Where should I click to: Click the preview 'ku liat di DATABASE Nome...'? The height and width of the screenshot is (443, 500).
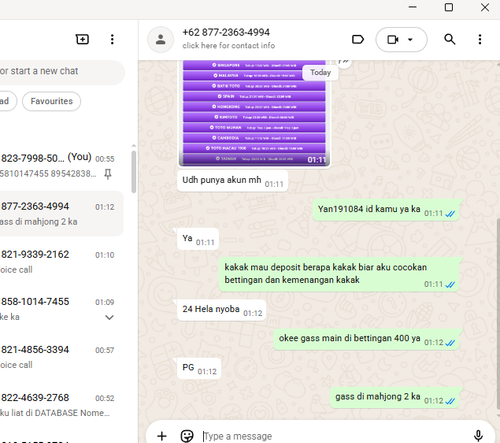coord(55,413)
